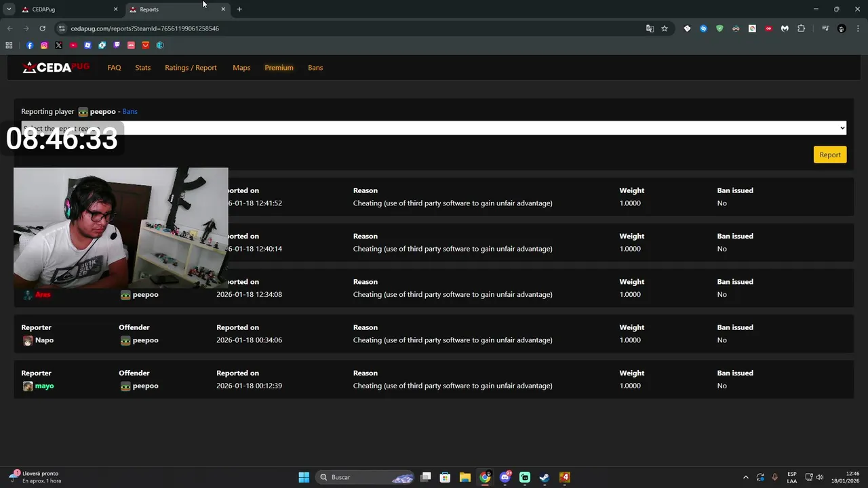This screenshot has width=868, height=488.
Task: Click the green shield AdGuard extension icon
Action: (x=719, y=28)
